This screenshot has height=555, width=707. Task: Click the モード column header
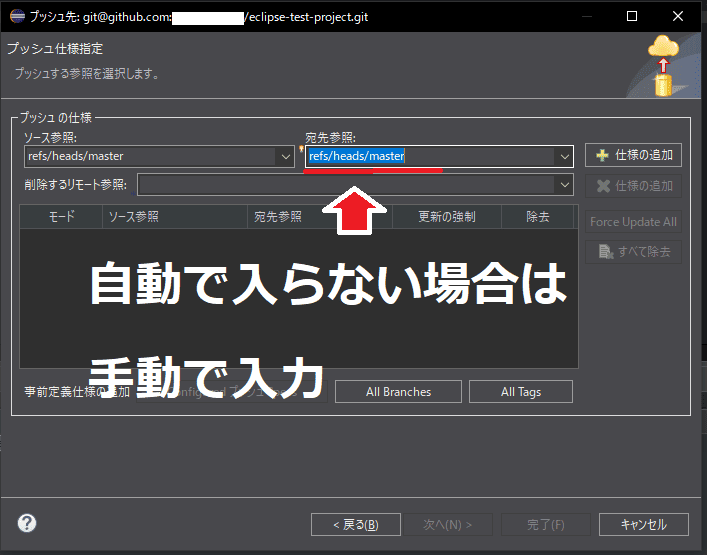(61, 216)
